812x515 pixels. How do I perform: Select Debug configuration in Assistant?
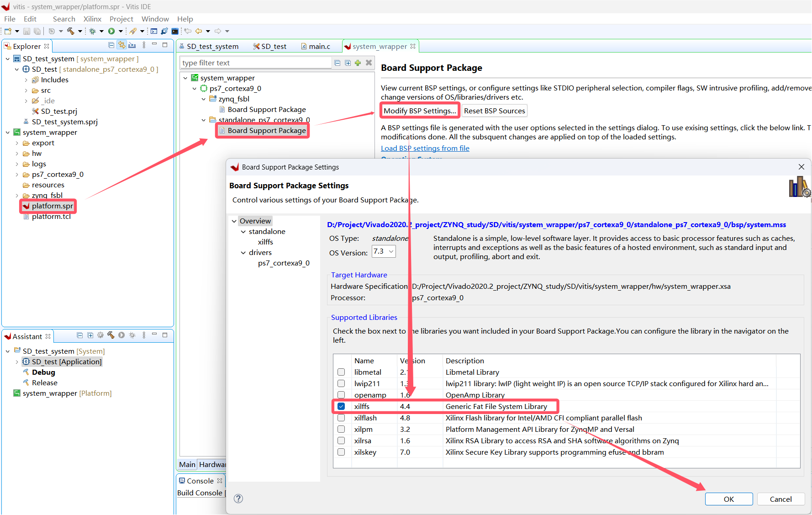(x=43, y=372)
